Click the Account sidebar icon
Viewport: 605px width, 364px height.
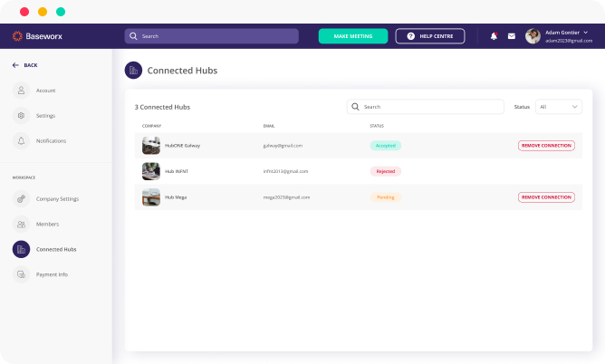coord(21,91)
